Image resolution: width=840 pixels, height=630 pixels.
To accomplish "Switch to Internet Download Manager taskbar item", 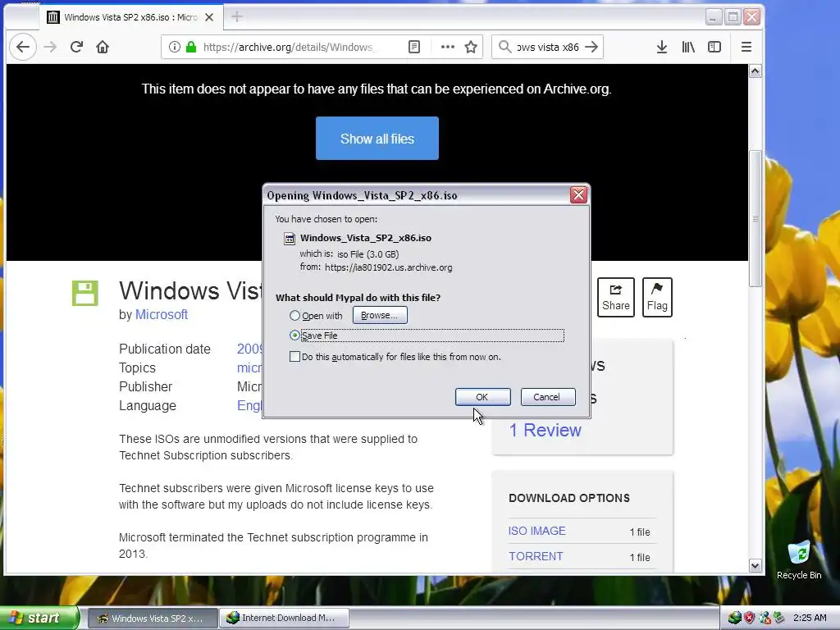I will [x=285, y=619].
